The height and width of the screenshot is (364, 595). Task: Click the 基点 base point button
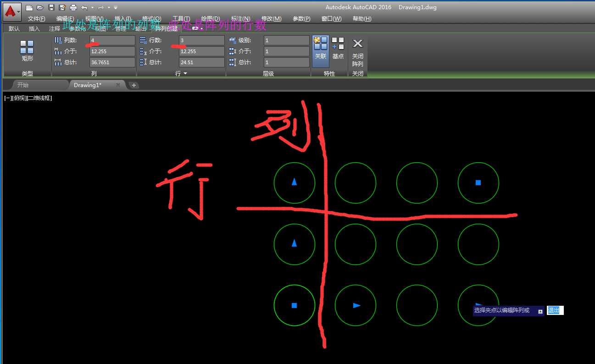point(338,49)
